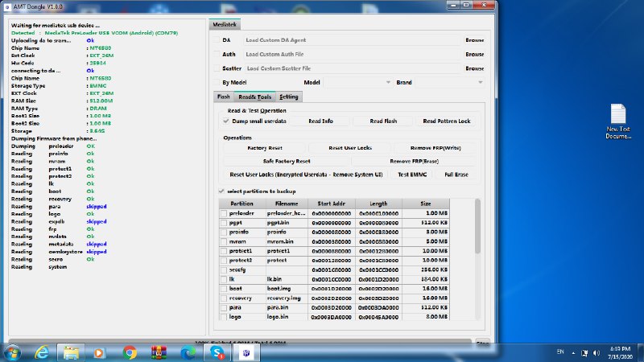The image size is (644, 362).
Task: Click EN language indicator
Action: coord(560,352)
